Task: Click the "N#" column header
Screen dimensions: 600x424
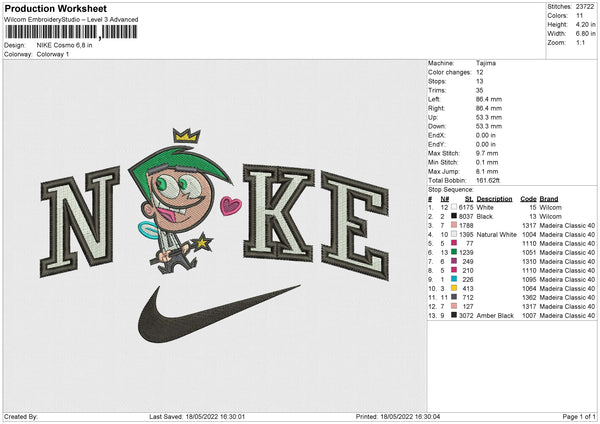Action: [x=445, y=199]
